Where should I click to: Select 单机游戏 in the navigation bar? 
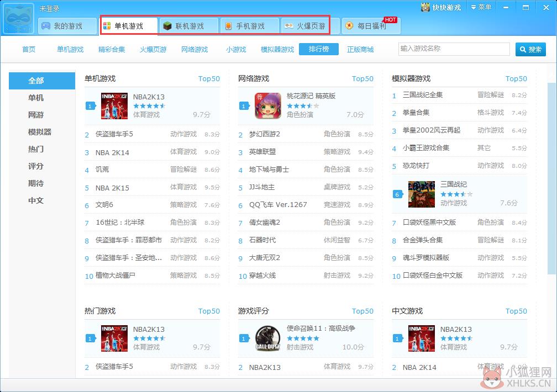click(x=70, y=49)
